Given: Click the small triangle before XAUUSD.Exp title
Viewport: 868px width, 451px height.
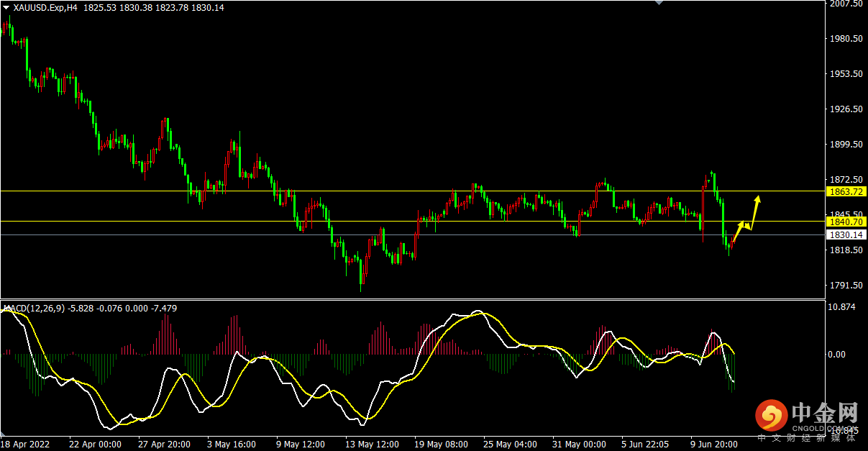Looking at the screenshot, I should (x=6, y=7).
